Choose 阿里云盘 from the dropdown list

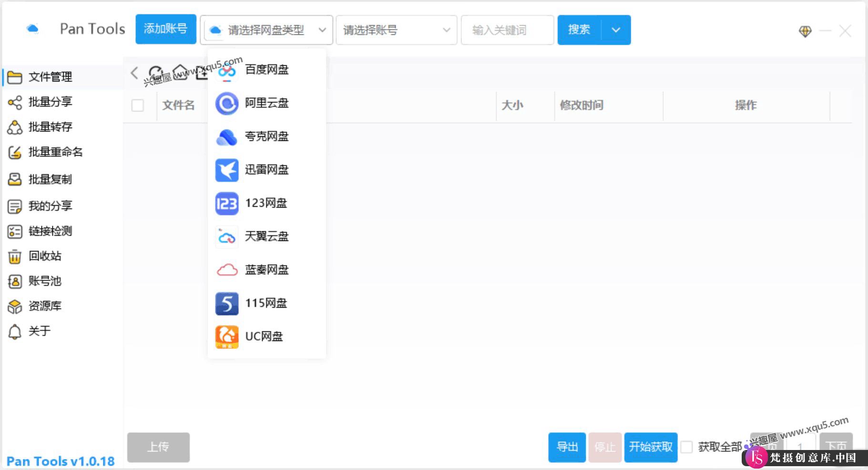[267, 103]
